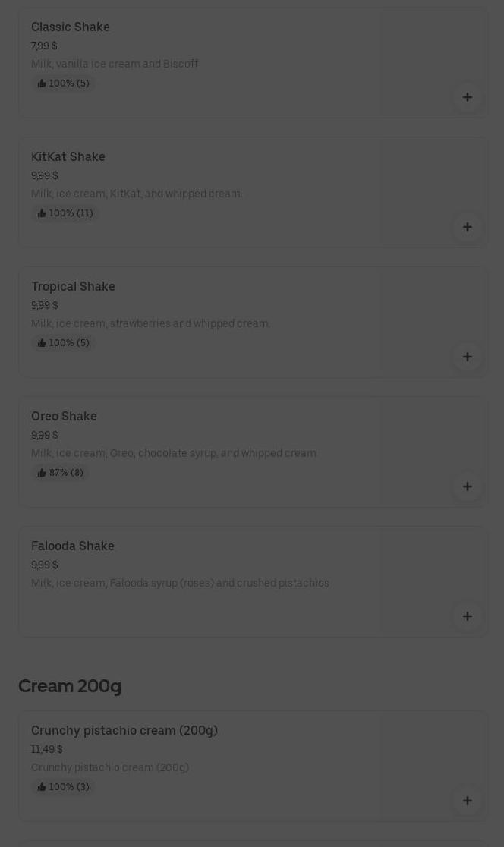Click KitKat Shake 100% (11) rating badge
Screen dimensions: 504x847
[65, 213]
